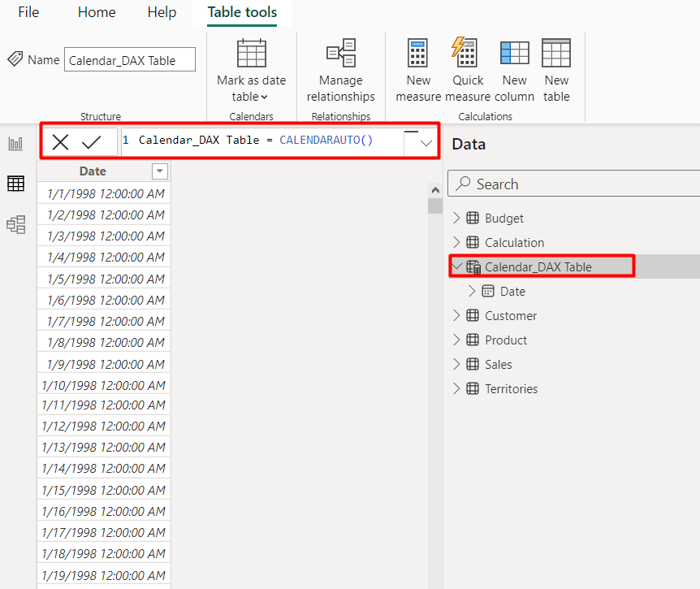Screen dimensions: 700x589
Task: Select the 1/15/1998 12:00:00 AM cell
Action: coord(104,490)
